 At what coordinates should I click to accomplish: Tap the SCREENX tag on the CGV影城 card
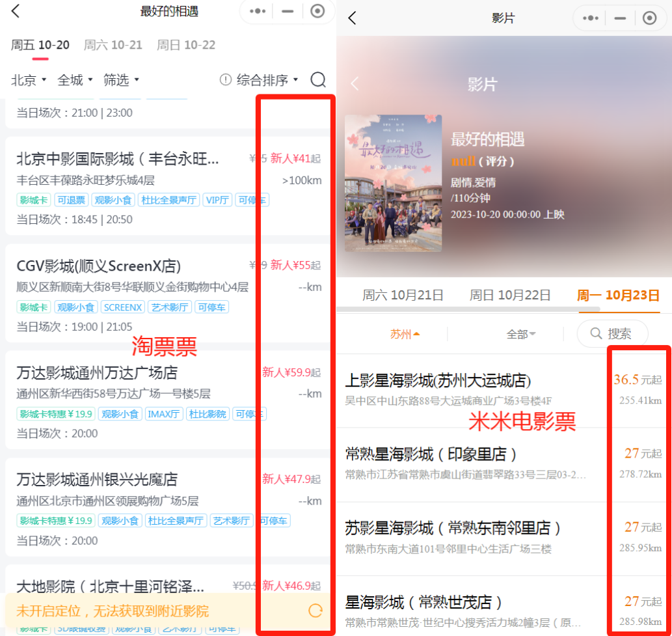point(123,307)
